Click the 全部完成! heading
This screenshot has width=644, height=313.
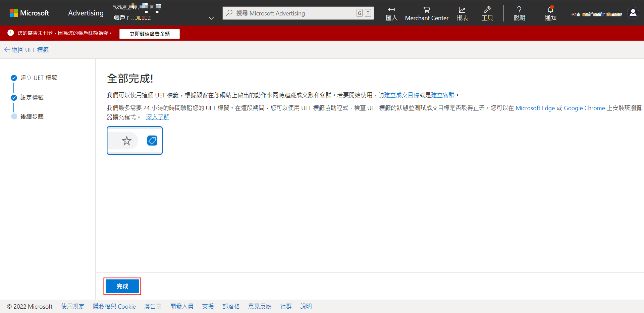click(130, 79)
